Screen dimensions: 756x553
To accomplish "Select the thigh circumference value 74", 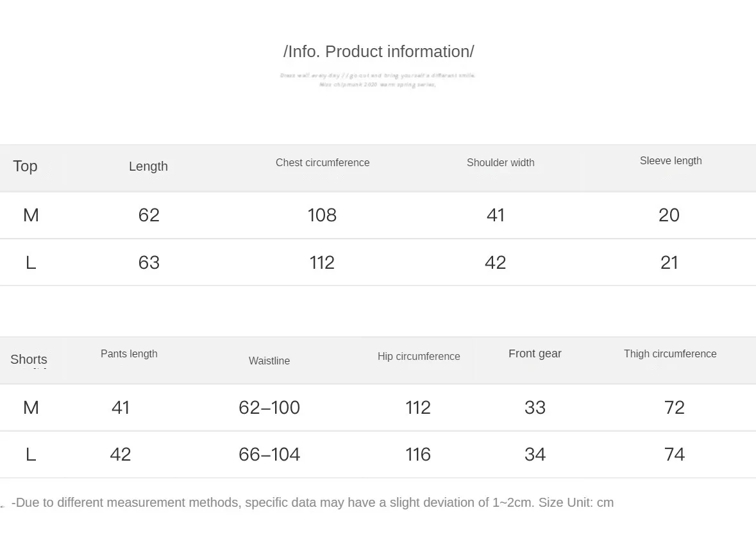I will click(675, 454).
